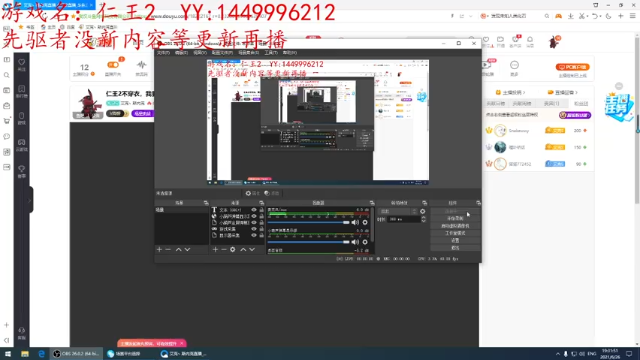Click the Windows Start button
Screen dimensions: 640x360
7,353
